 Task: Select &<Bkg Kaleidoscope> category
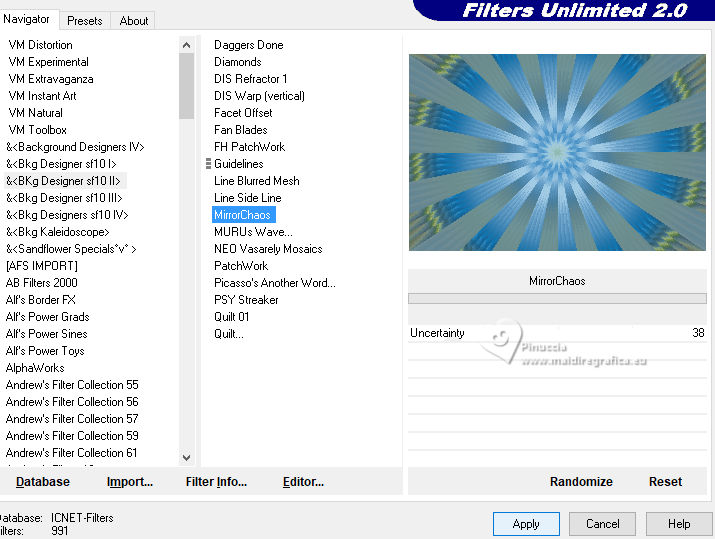pyautogui.click(x=58, y=232)
